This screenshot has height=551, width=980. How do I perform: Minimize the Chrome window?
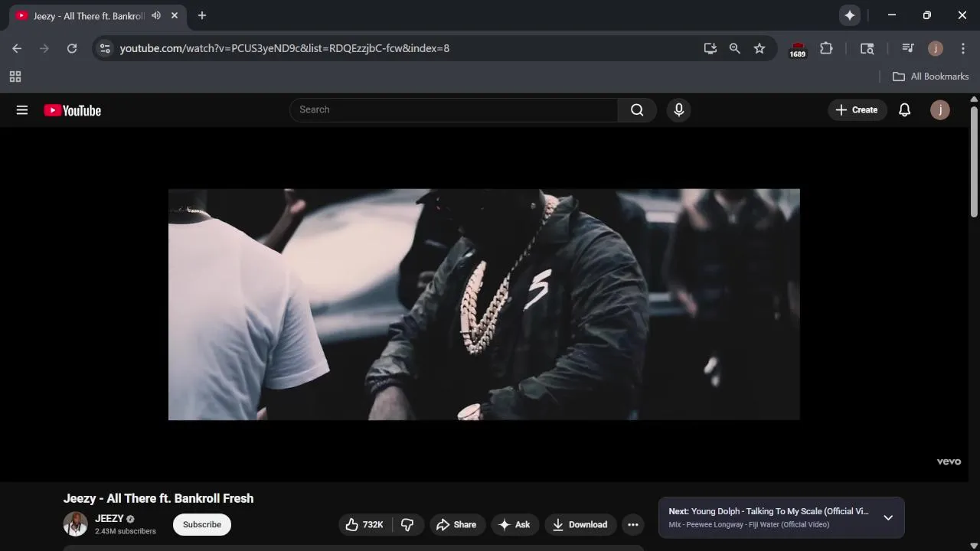tap(891, 15)
